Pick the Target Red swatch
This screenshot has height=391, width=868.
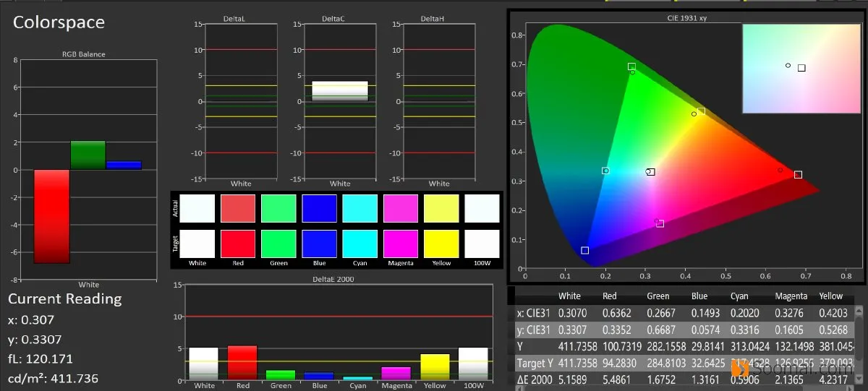[238, 244]
